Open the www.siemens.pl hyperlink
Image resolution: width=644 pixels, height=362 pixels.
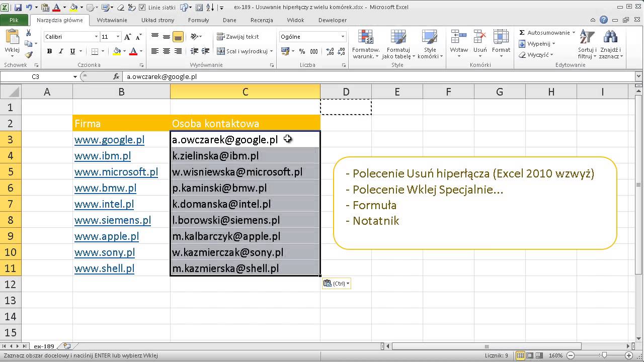(113, 220)
